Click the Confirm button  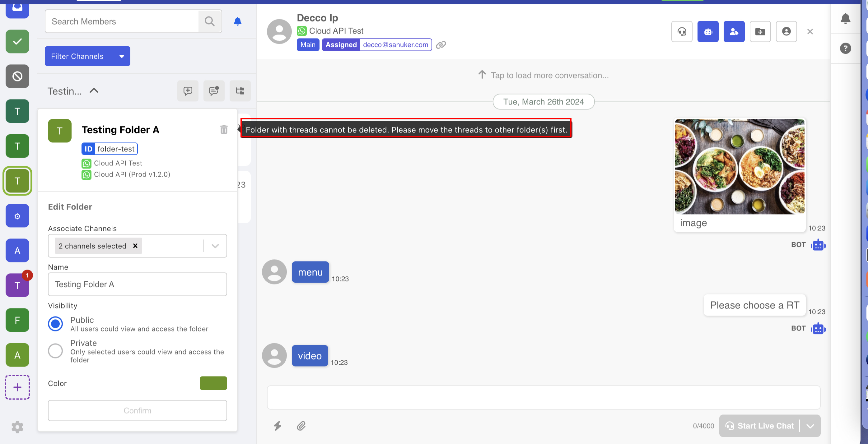137,410
